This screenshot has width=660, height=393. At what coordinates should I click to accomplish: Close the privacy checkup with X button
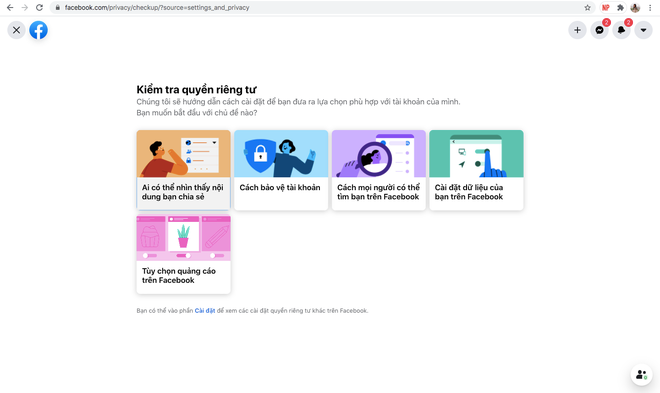click(x=16, y=30)
